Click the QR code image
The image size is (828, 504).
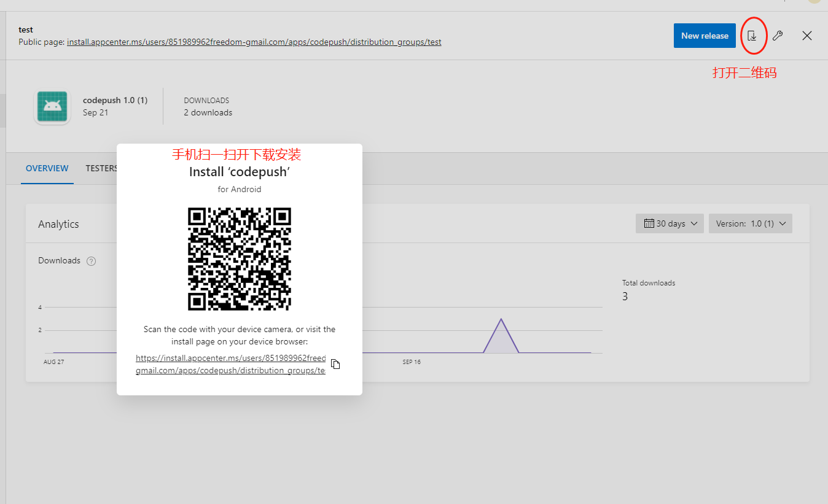pos(240,258)
